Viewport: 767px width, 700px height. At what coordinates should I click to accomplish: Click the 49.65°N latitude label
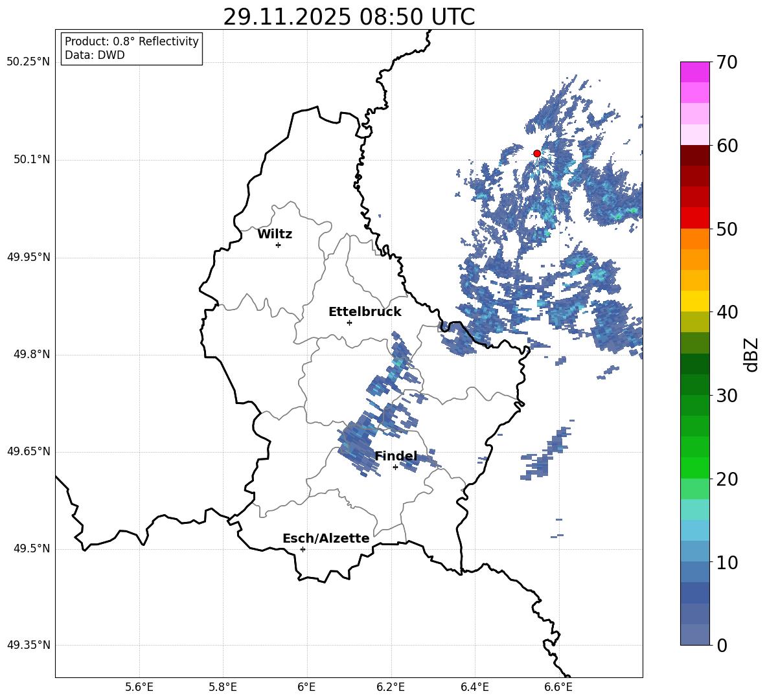28,451
